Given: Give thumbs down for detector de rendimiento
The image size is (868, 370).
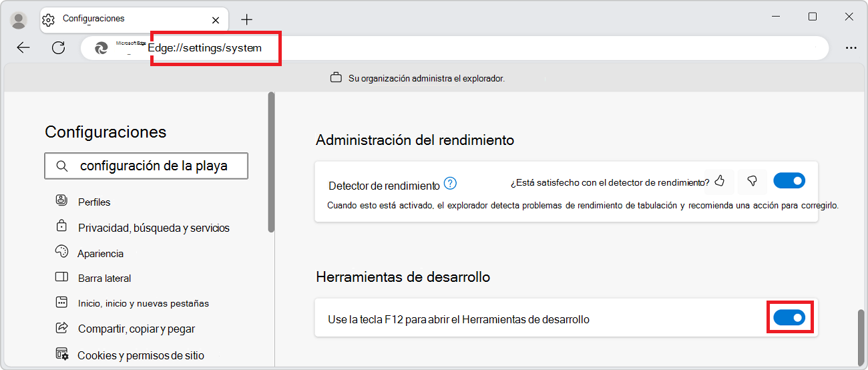Looking at the screenshot, I should pos(752,181).
